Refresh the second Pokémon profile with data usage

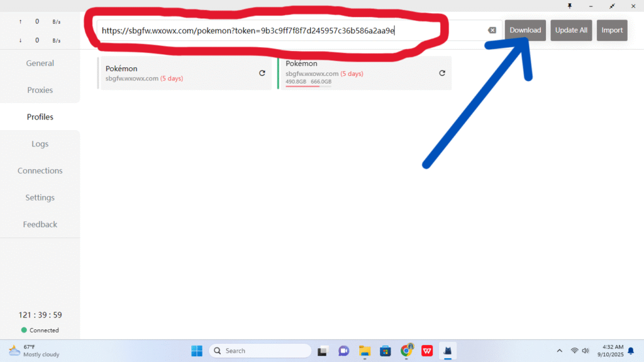tap(442, 73)
